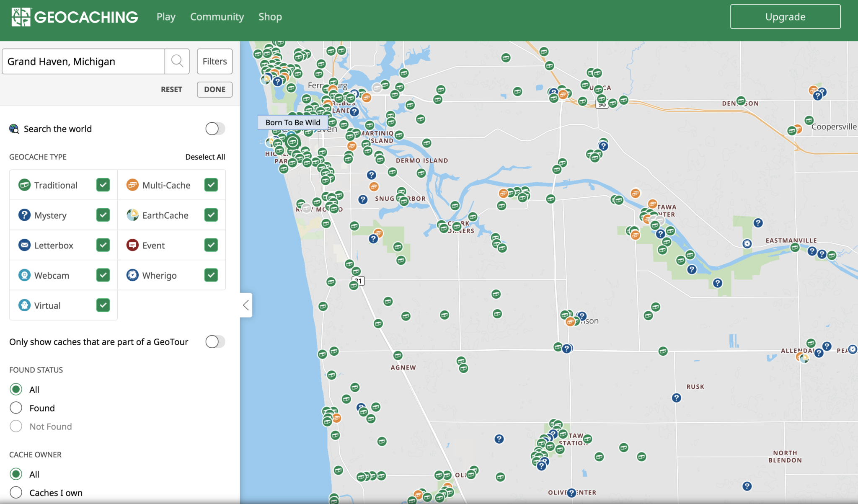The width and height of the screenshot is (858, 504).
Task: Collapse the filter sidebar with arrow
Action: 246,305
